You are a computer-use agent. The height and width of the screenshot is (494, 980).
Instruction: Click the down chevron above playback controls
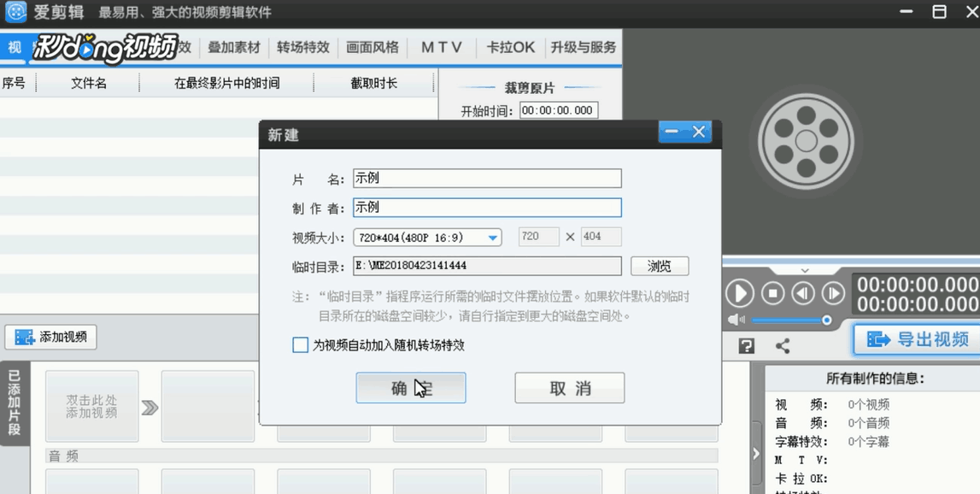pos(804,270)
